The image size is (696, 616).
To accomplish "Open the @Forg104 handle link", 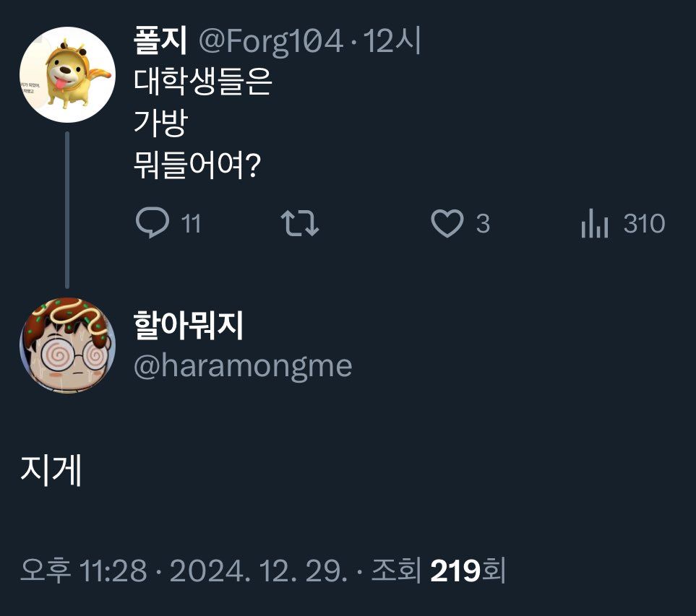I will [270, 43].
